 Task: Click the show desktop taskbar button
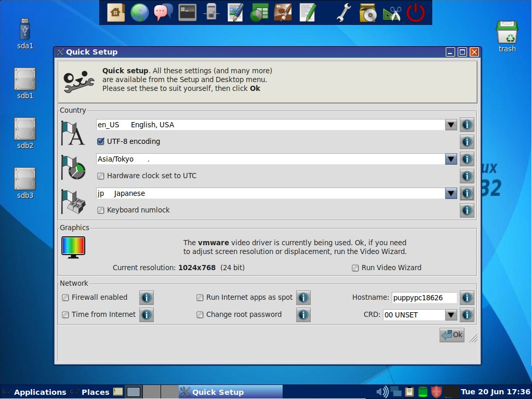click(118, 392)
